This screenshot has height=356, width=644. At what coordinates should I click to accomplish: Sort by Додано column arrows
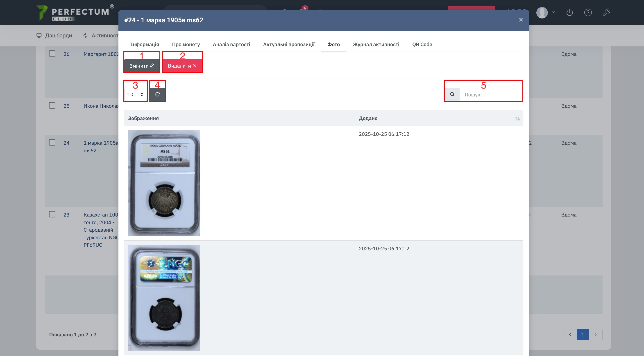point(517,119)
